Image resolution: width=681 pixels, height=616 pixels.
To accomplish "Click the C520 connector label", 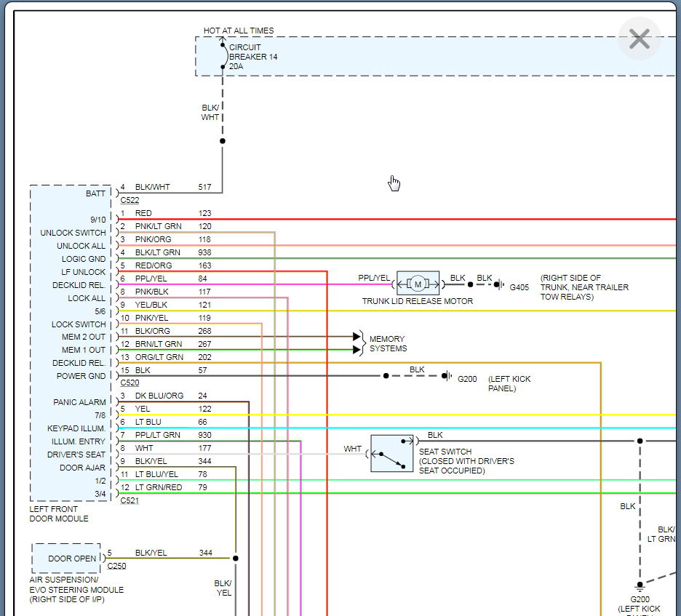I will click(x=130, y=383).
